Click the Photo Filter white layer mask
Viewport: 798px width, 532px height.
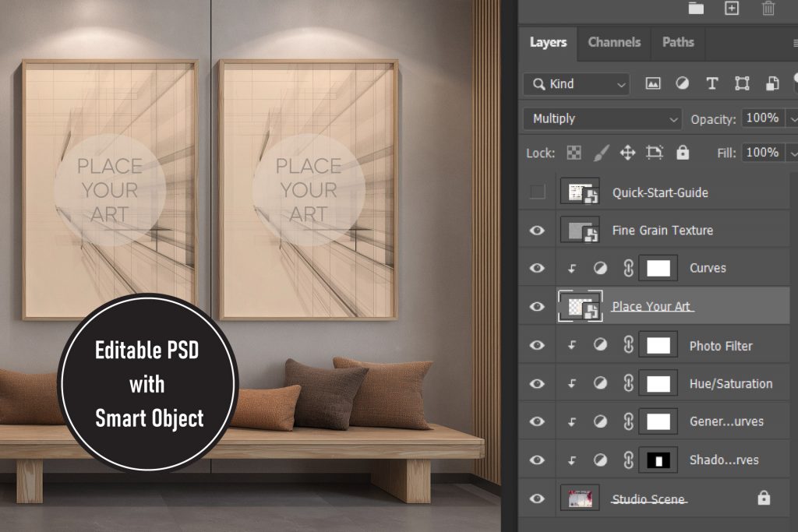pos(658,345)
